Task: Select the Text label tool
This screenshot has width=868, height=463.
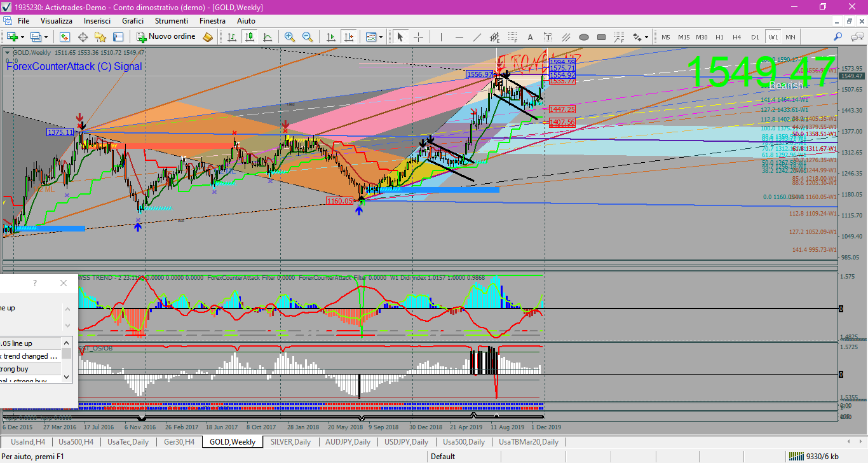Action: tap(548, 37)
